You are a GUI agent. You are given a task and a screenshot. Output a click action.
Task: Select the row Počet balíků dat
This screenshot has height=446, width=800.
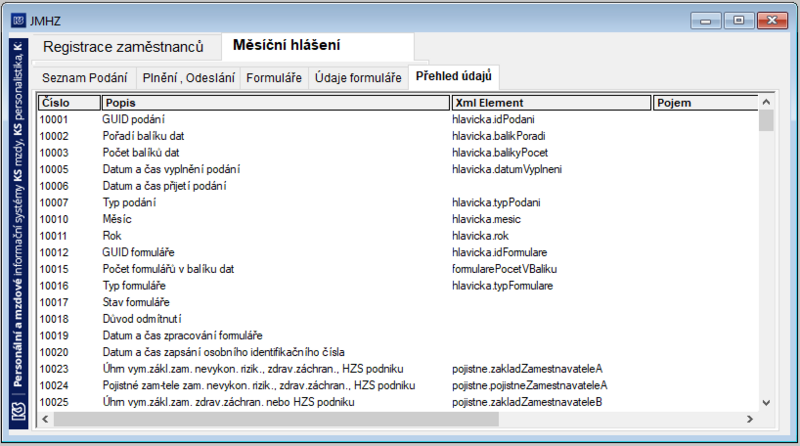(398, 153)
